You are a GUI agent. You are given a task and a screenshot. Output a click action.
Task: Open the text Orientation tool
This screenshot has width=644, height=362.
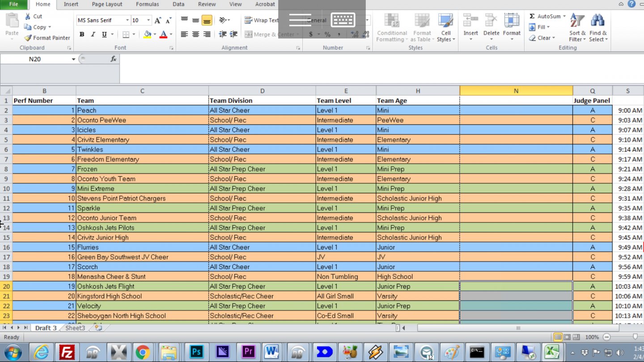[223, 20]
